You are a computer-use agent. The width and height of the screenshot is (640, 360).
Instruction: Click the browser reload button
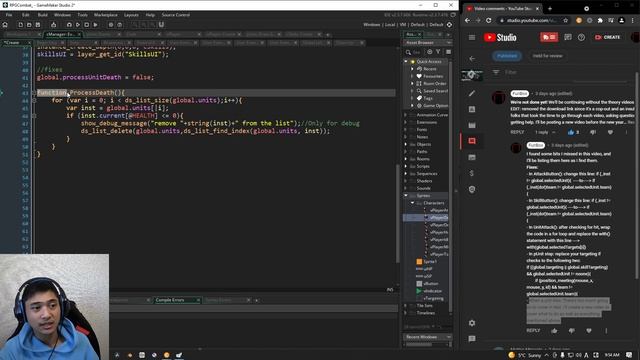(x=489, y=20)
